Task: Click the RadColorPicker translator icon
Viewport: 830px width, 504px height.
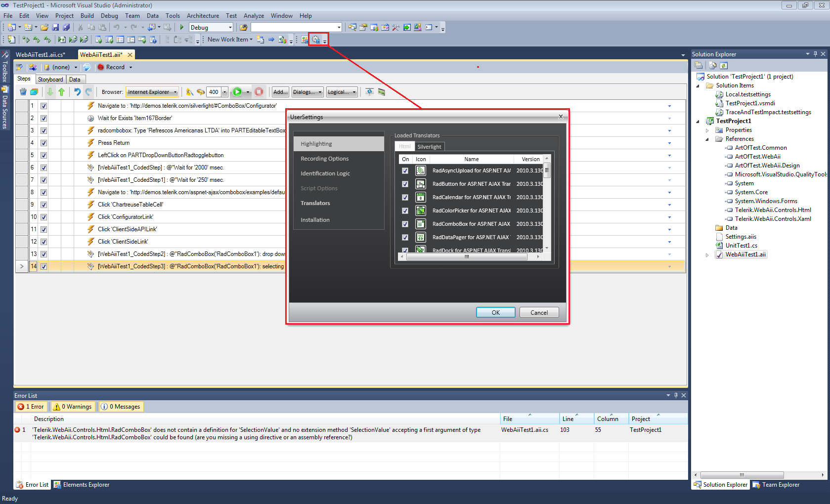Action: 421,210
